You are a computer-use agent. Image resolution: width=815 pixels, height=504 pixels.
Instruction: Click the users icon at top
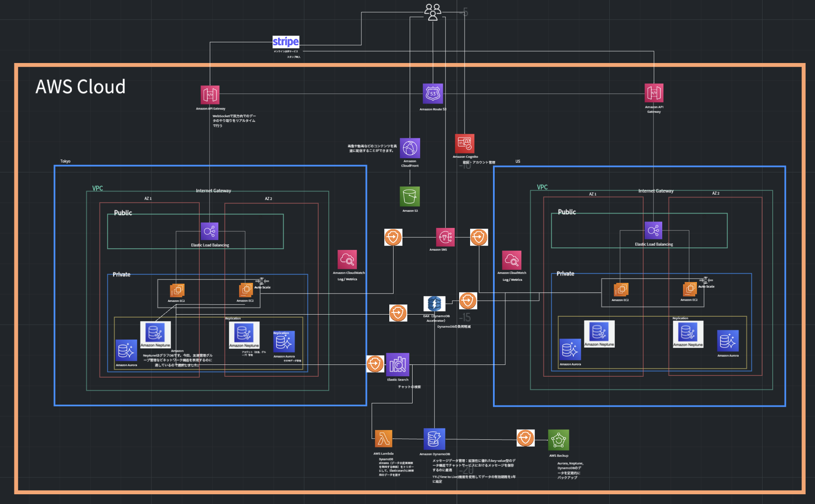(x=433, y=12)
